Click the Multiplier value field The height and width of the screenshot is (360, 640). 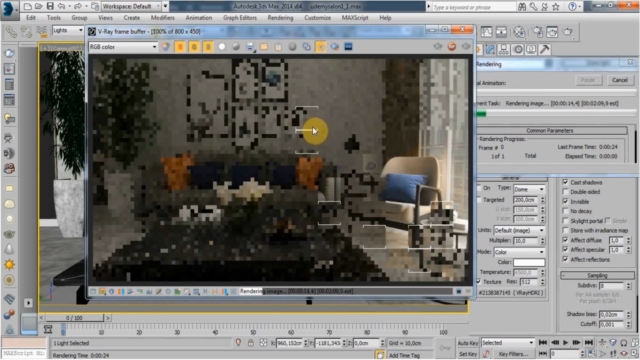[526, 241]
